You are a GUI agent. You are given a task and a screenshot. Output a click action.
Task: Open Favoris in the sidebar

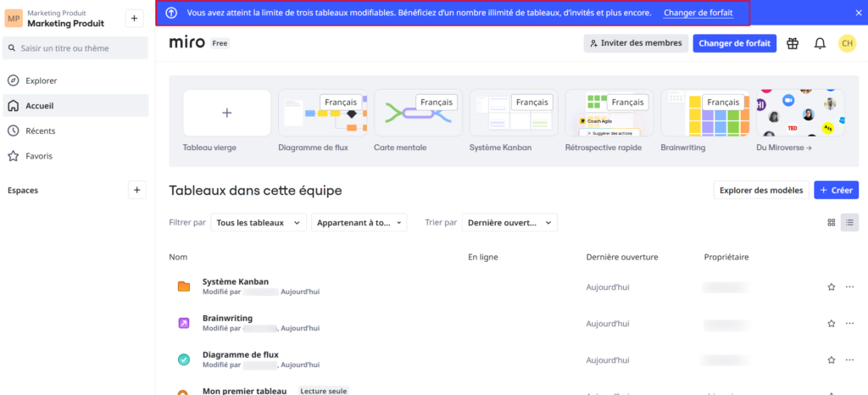pos(39,156)
